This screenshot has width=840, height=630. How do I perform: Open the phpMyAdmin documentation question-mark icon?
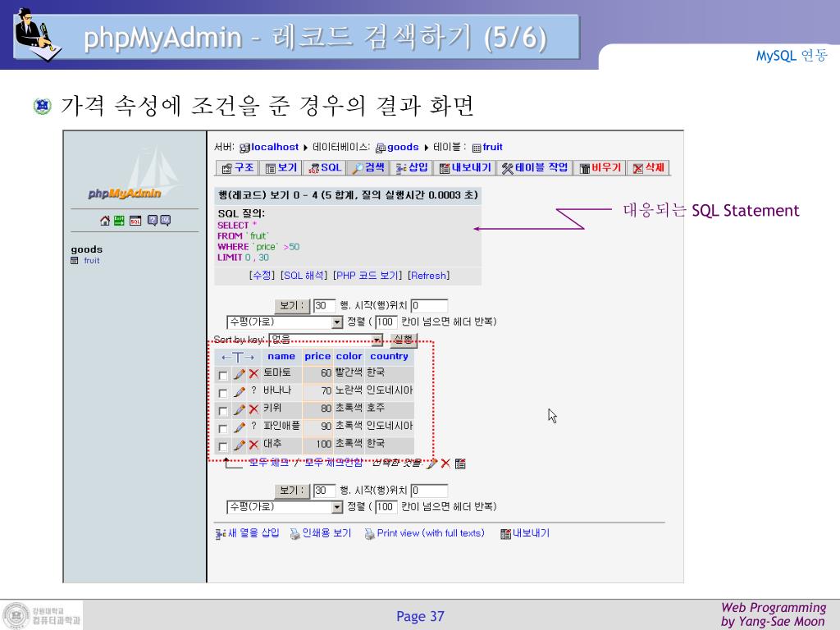[x=152, y=220]
